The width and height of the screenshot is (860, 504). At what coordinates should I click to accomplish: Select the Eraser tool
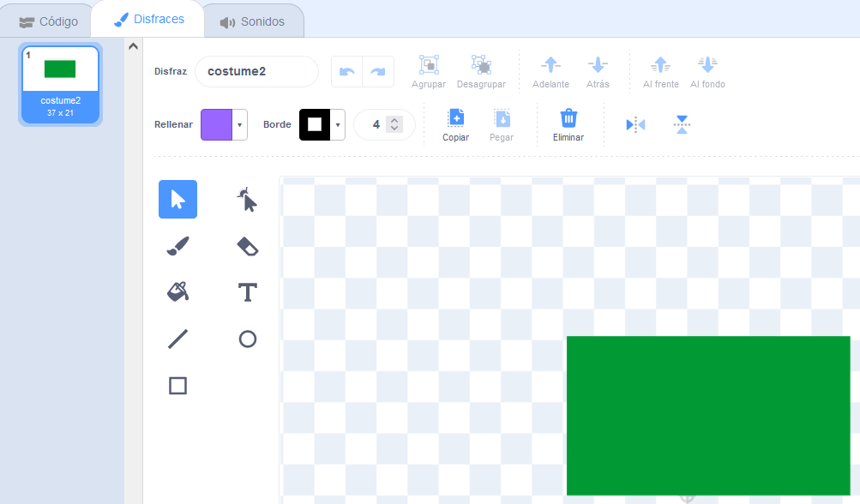pos(247,247)
